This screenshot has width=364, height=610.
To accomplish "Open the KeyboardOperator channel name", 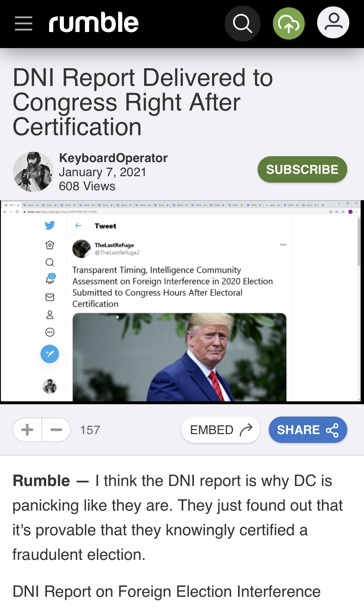I will 113,158.
